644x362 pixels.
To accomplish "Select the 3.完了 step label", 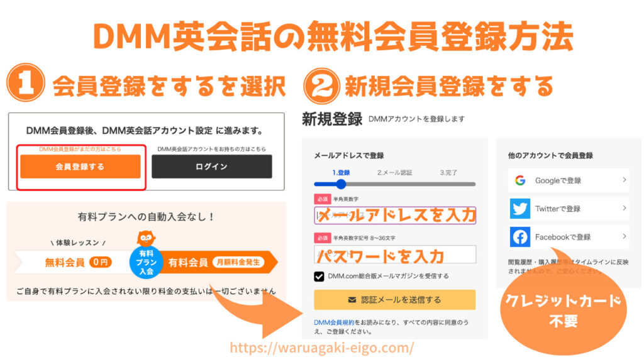I will (x=448, y=173).
